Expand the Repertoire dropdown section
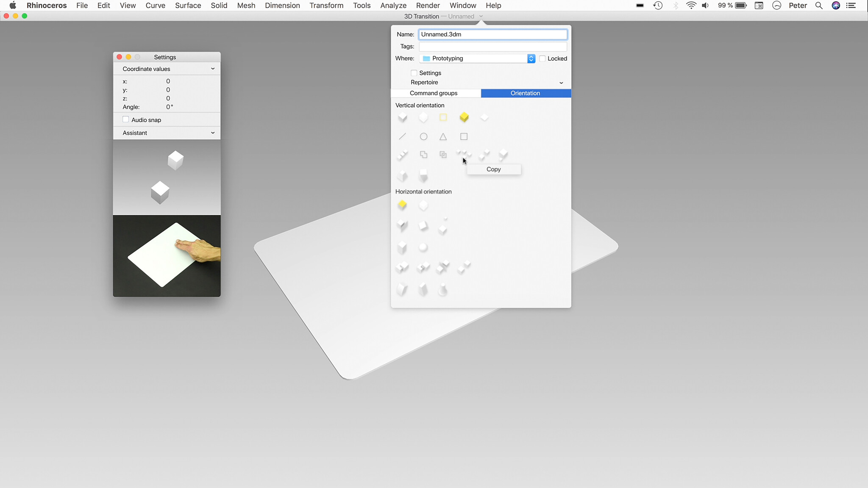The image size is (868, 488). (560, 82)
